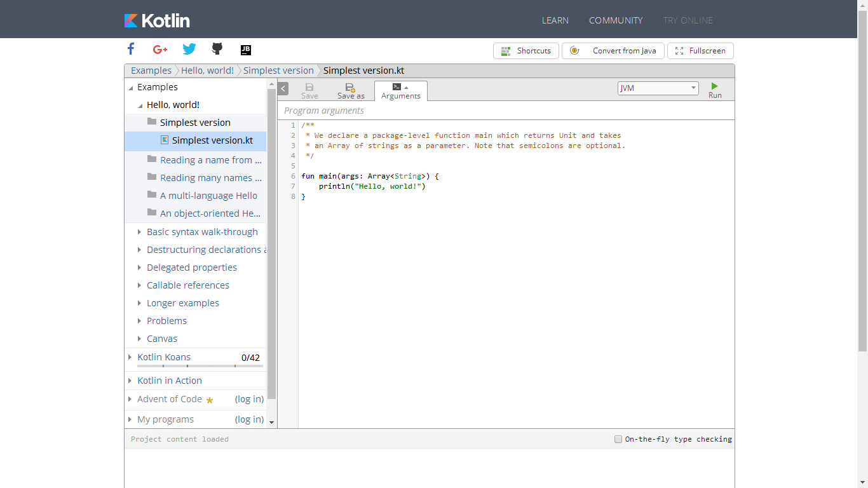Open the GitHub octocat icon
The image size is (868, 488).
pos(217,49)
